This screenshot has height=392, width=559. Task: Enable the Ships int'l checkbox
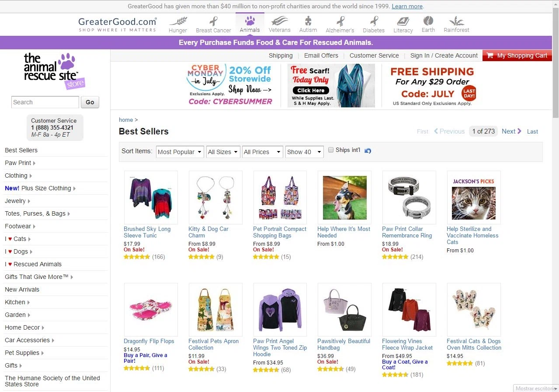point(331,150)
